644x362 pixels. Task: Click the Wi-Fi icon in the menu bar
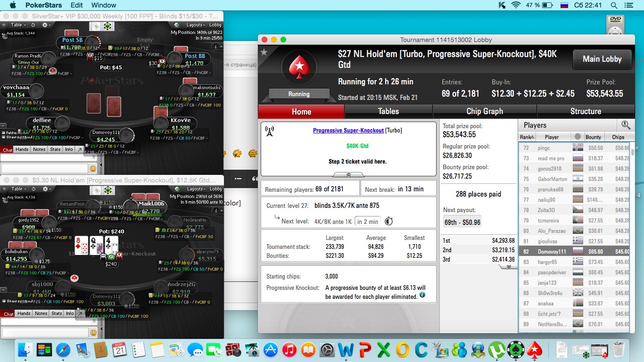click(516, 5)
